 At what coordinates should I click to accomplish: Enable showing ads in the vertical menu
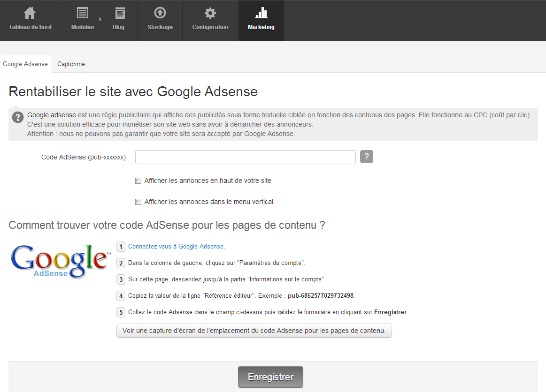(138, 202)
